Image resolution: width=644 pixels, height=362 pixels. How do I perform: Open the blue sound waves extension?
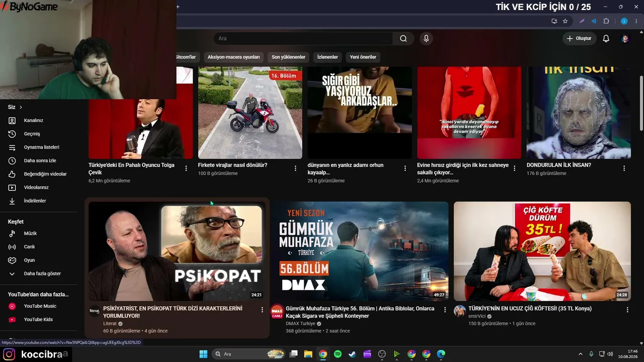[594, 21]
